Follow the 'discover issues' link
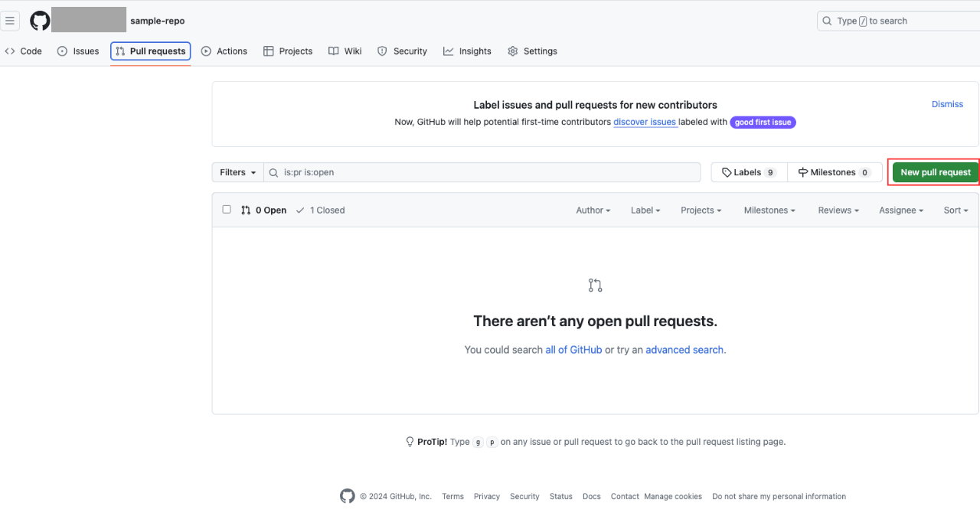 (645, 122)
